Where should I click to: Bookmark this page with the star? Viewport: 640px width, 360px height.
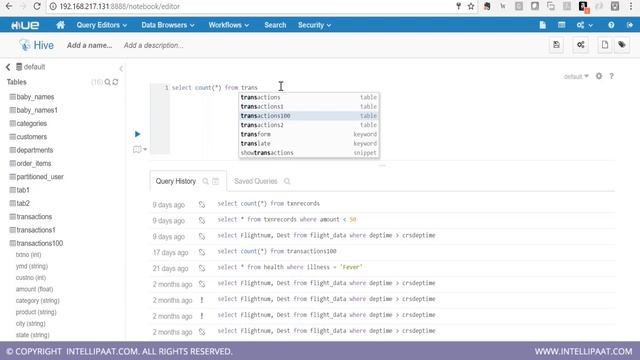(471, 6)
